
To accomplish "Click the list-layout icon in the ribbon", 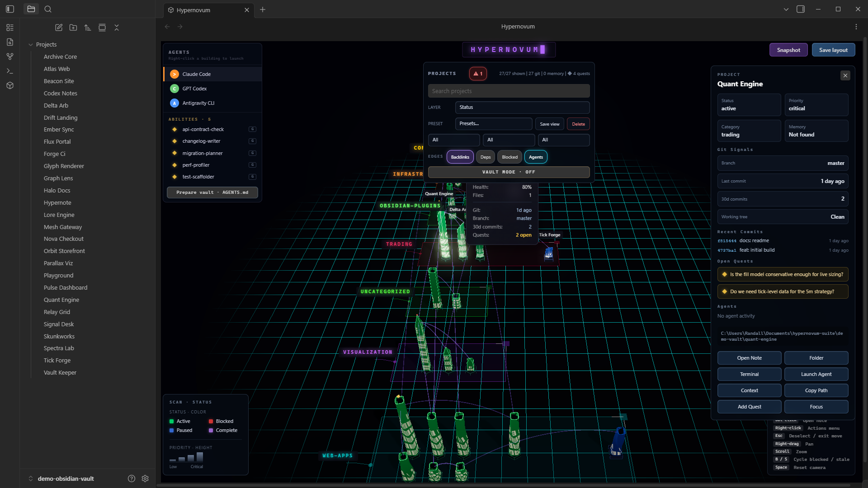I will (x=10, y=28).
